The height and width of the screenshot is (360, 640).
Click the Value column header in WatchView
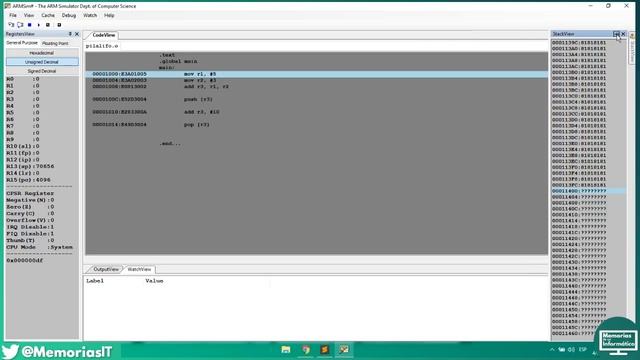[x=154, y=281]
